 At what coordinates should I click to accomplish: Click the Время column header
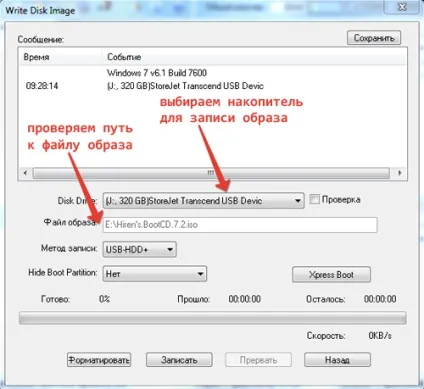(61, 57)
